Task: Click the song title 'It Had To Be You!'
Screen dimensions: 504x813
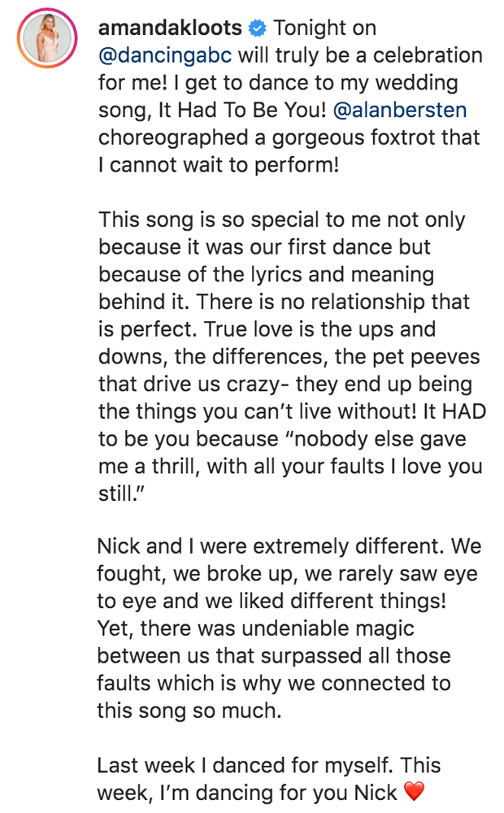Action: [242, 110]
